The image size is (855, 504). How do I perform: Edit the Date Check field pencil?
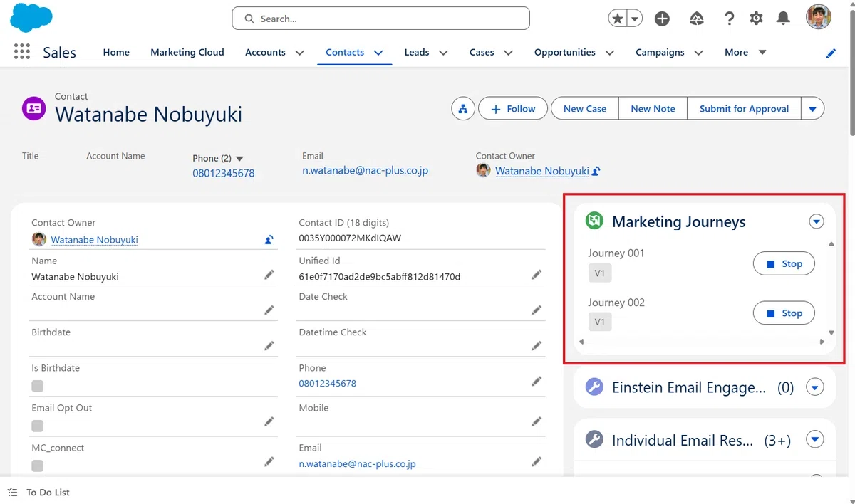(x=537, y=310)
